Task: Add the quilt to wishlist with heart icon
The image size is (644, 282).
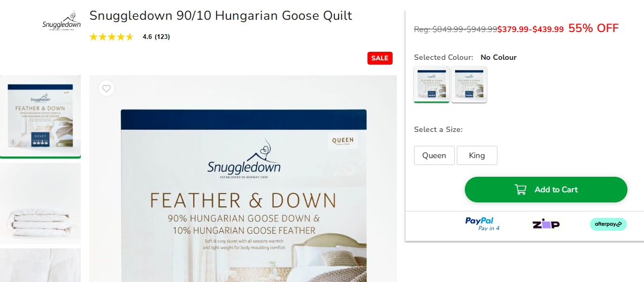Action: click(x=106, y=88)
